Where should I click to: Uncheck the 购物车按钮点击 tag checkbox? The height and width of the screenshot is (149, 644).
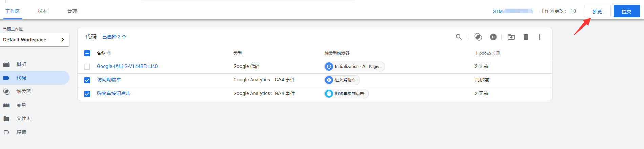[87, 94]
